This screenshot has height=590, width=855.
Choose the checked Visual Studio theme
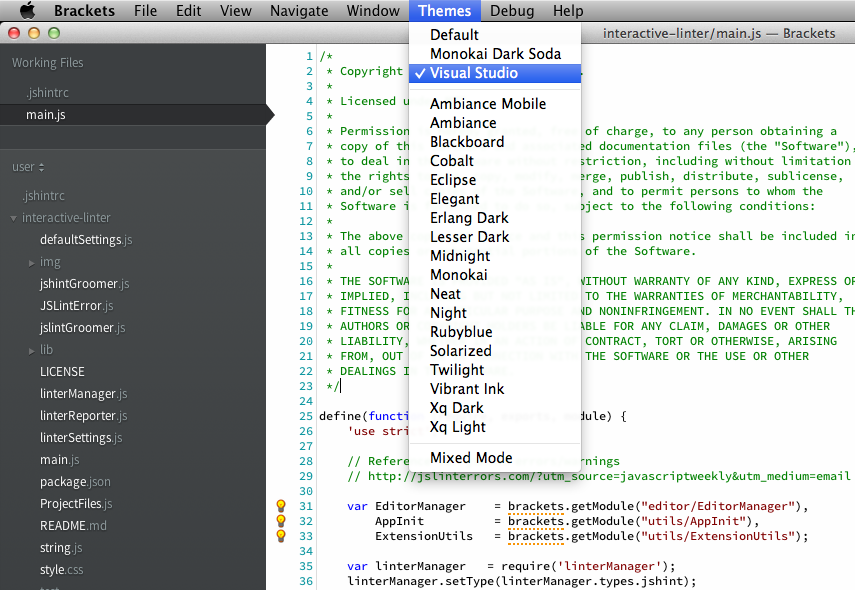point(495,73)
